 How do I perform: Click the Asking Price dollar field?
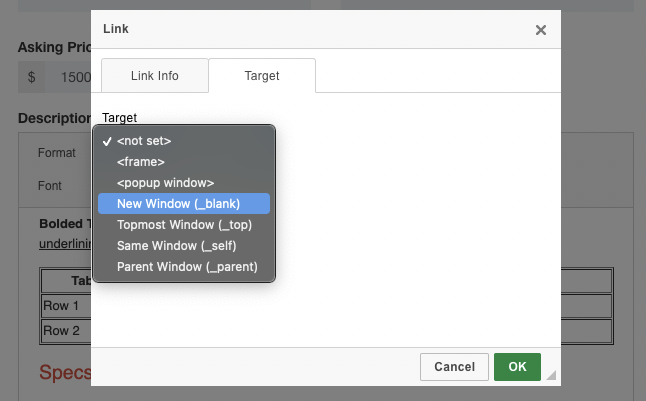68,77
